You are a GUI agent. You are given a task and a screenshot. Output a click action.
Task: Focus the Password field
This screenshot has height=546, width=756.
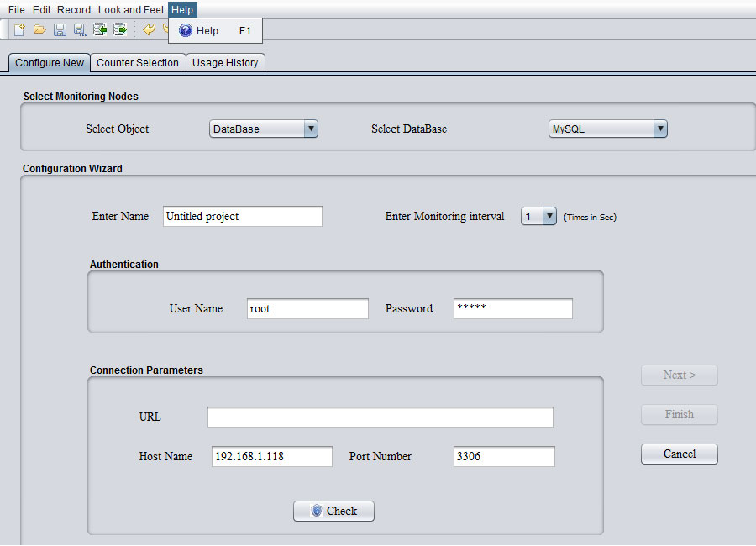tap(512, 308)
